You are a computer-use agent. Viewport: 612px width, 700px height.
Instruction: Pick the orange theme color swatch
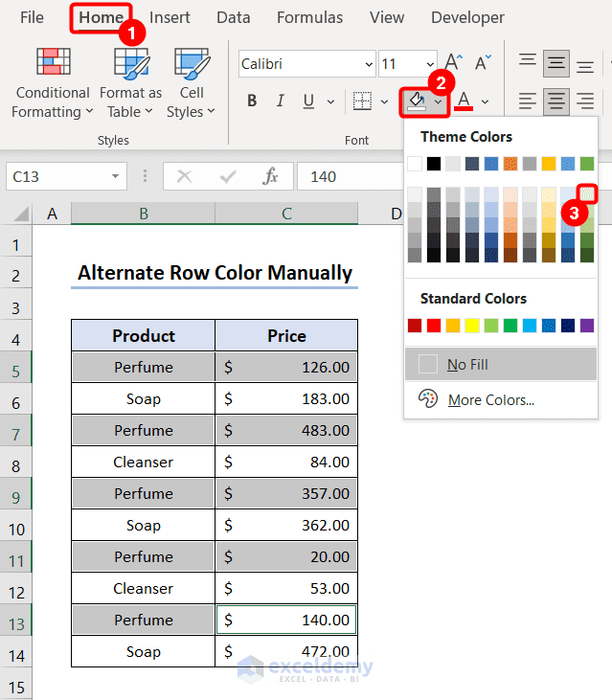point(510,164)
